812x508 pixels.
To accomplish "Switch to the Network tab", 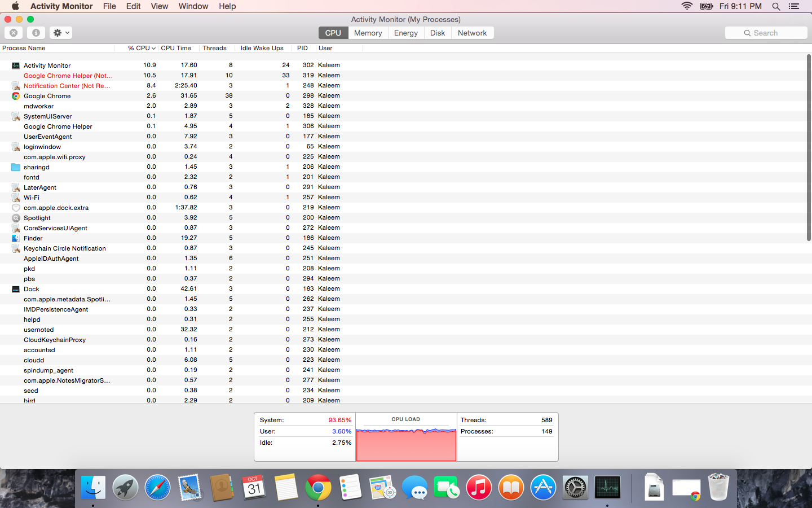I will coord(473,33).
